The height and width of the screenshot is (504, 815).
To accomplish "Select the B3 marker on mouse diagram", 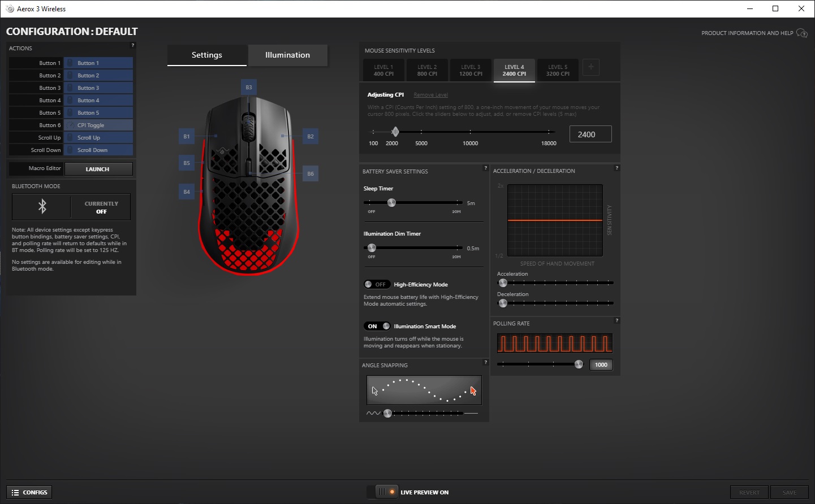I will [249, 87].
